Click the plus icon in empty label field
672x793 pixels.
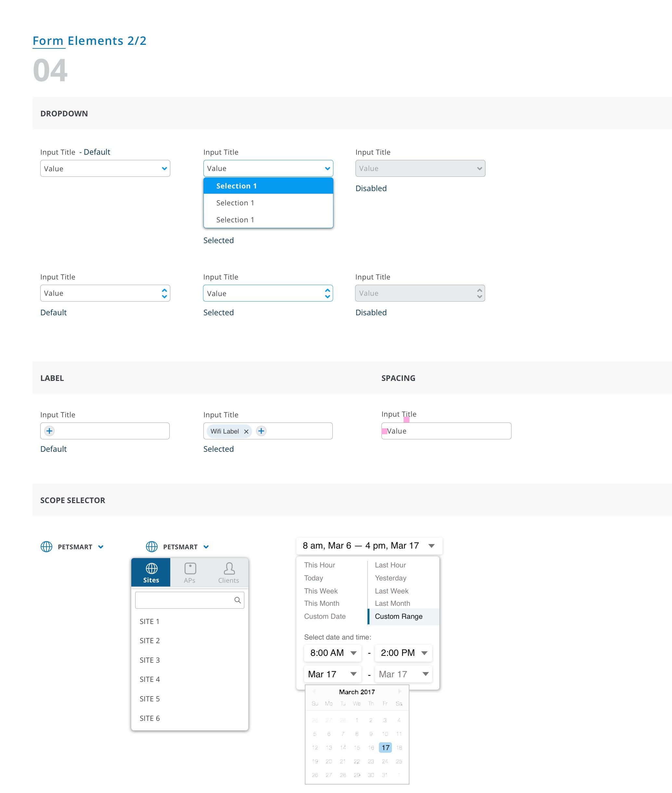point(49,431)
